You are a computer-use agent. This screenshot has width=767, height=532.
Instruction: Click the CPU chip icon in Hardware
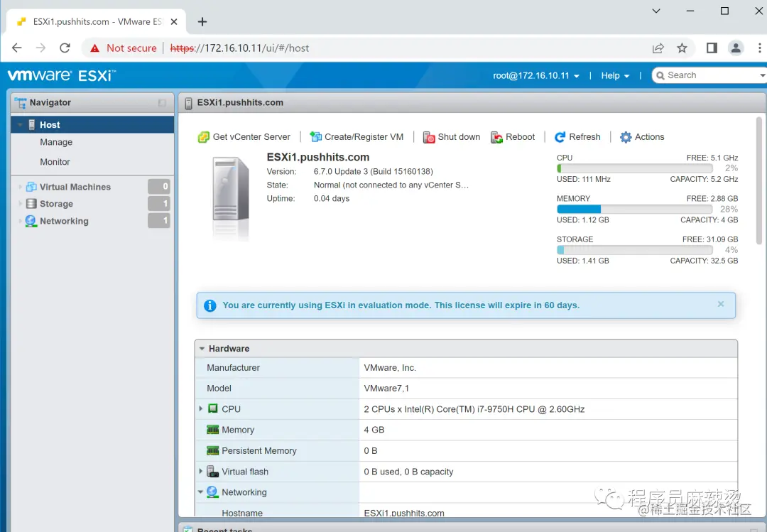click(213, 408)
